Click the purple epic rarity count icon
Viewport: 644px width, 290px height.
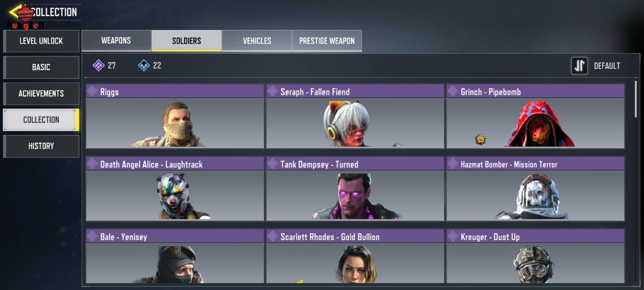(98, 65)
